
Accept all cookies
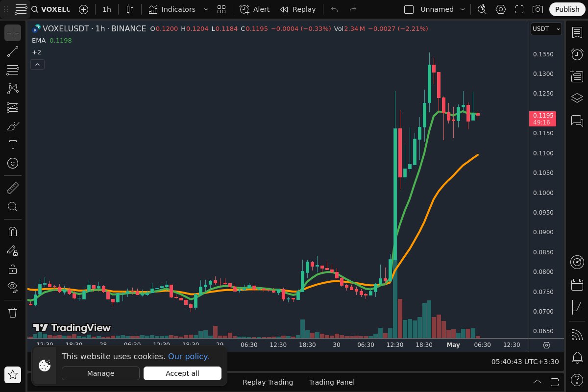[x=182, y=373]
